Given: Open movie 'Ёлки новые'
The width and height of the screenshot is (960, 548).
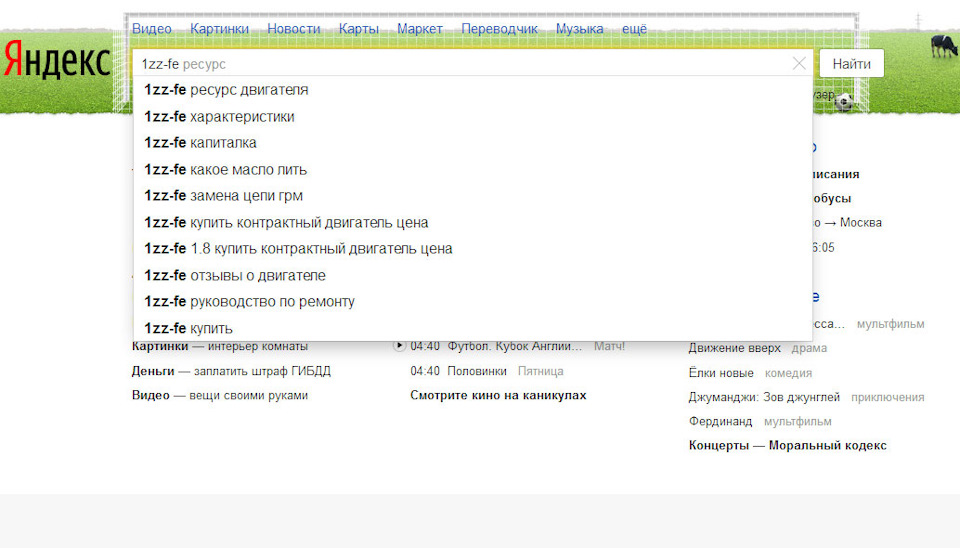Looking at the screenshot, I should 721,373.
